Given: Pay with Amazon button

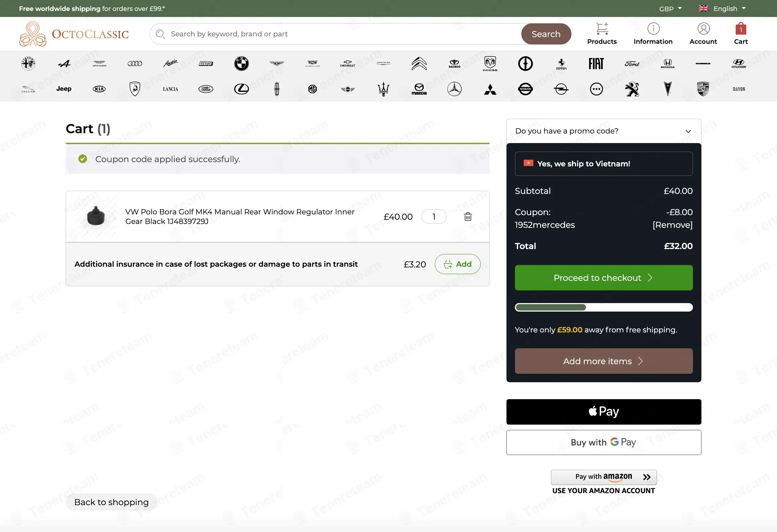Looking at the screenshot, I should coord(604,477).
